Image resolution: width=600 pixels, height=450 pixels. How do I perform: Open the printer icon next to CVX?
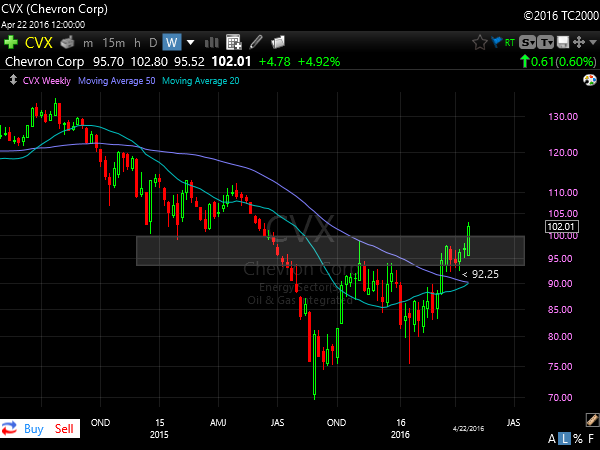coord(67,42)
